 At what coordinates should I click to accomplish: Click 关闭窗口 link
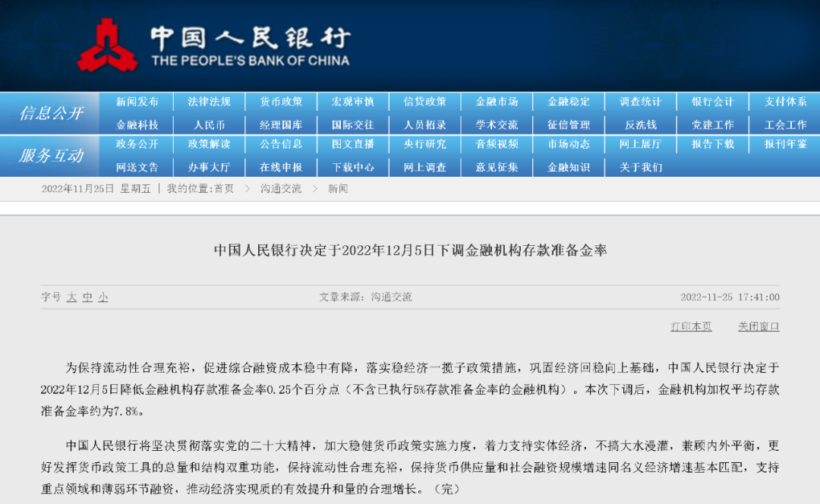[x=758, y=326]
